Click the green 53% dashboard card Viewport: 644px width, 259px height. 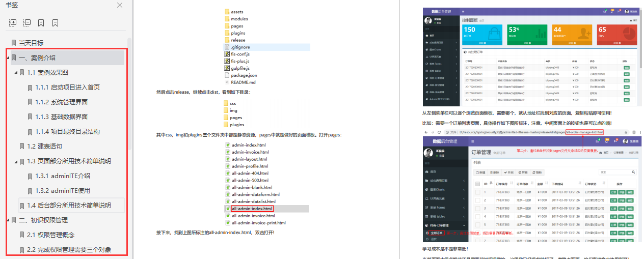click(527, 36)
